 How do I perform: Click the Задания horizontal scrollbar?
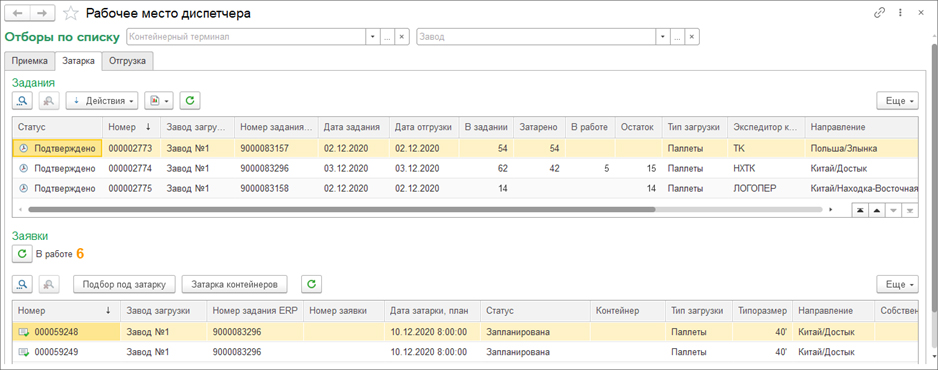342,210
